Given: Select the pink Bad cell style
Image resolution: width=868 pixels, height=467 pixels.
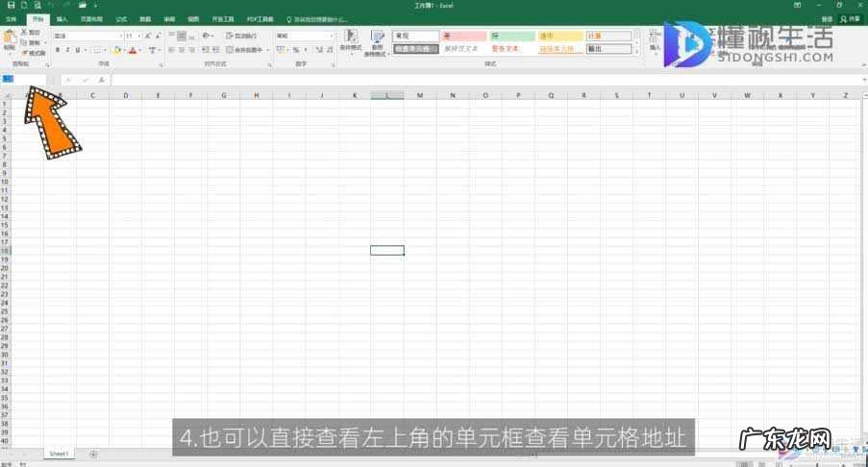Looking at the screenshot, I should tap(464, 36).
